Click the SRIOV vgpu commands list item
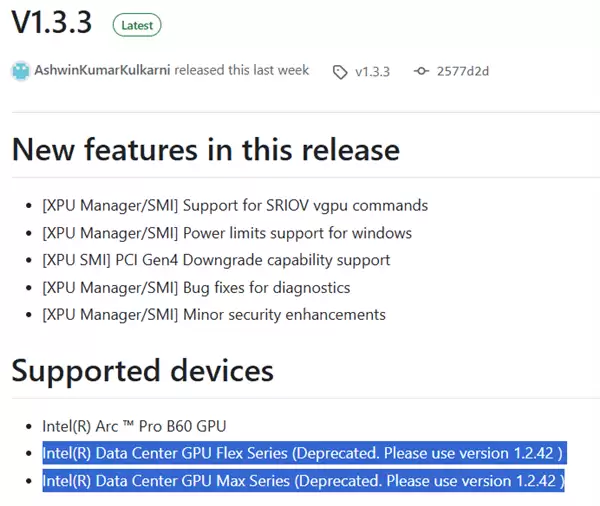This screenshot has height=506, width=600. pos(234,205)
